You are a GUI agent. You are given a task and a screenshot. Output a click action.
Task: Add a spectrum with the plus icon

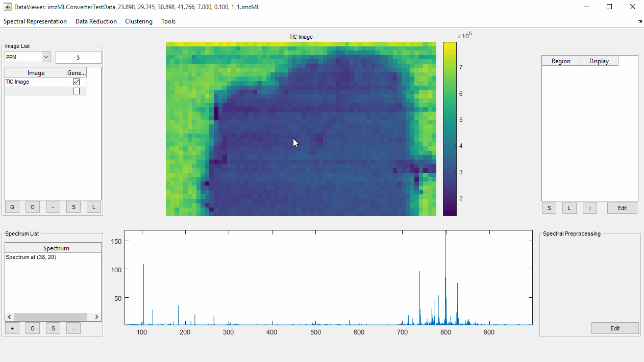click(x=12, y=328)
